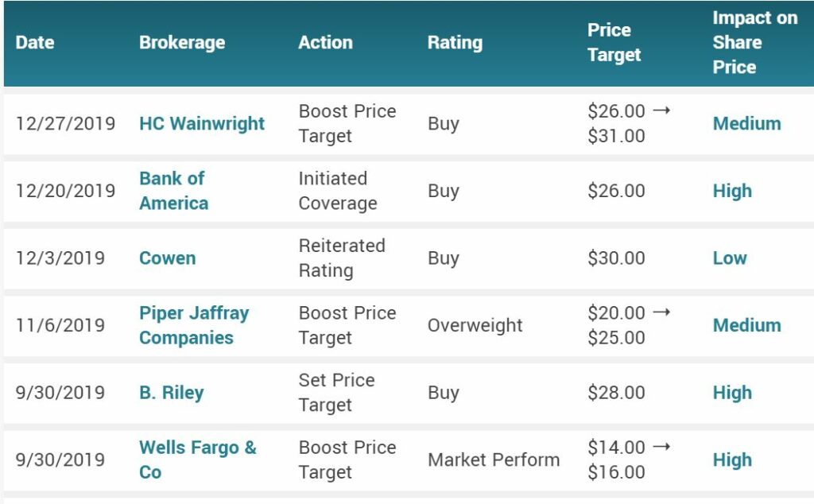Viewport: 814px width, 504px height.
Task: Open the Wells Fargo & Co link
Action: (198, 460)
